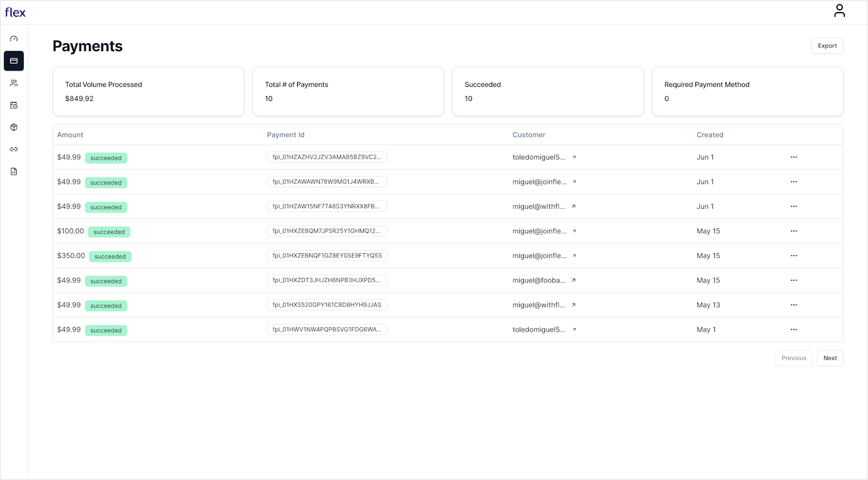Click the succeeded badge on the $100.00 payment

coord(109,232)
